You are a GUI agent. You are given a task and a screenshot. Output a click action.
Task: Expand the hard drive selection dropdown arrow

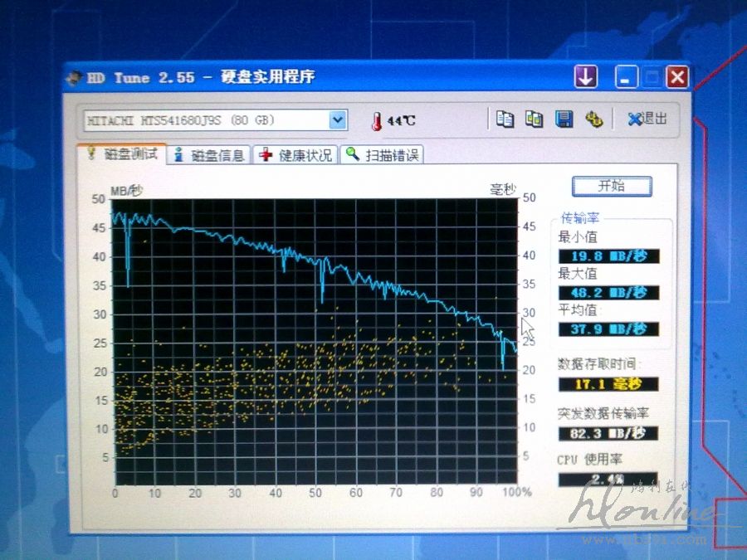[x=337, y=120]
